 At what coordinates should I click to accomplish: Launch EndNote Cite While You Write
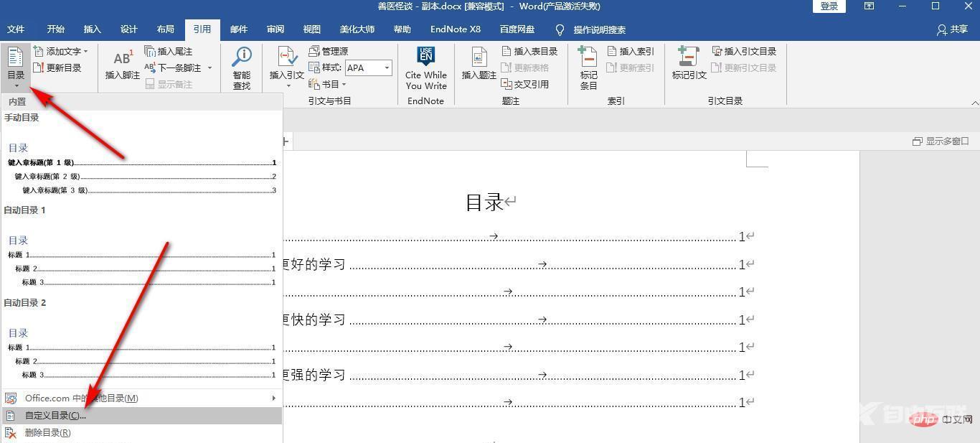[x=425, y=57]
